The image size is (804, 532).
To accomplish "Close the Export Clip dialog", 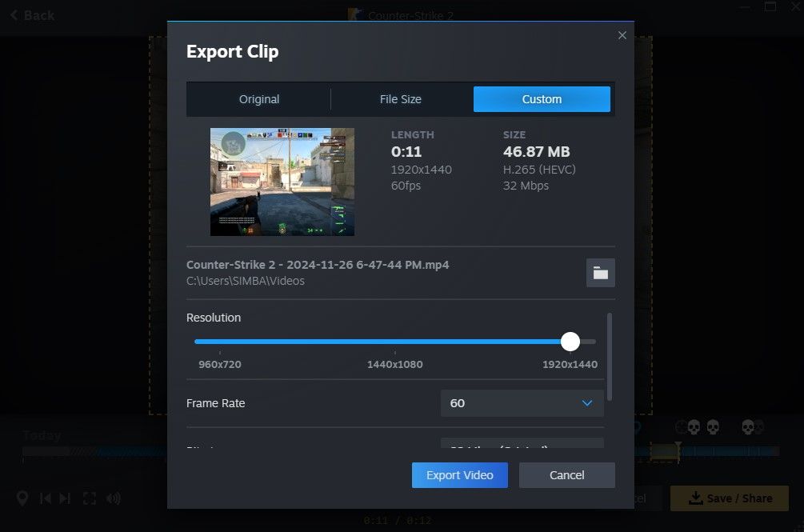I will (622, 35).
